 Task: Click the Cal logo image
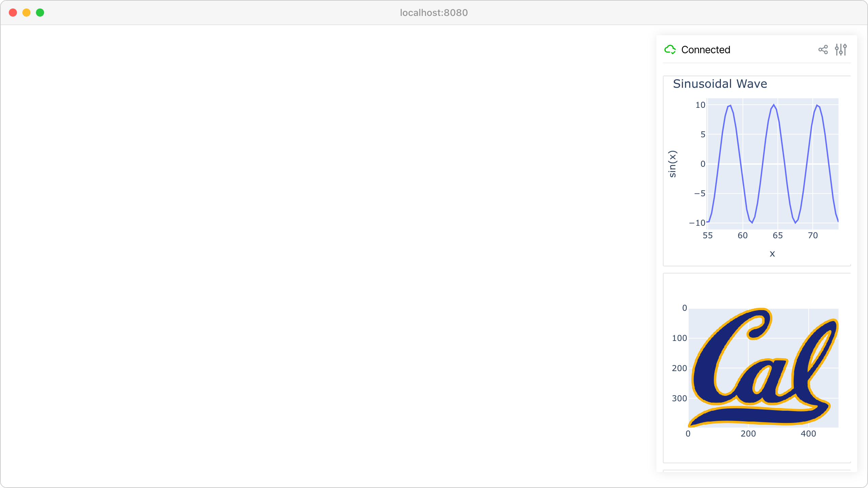[763, 367]
